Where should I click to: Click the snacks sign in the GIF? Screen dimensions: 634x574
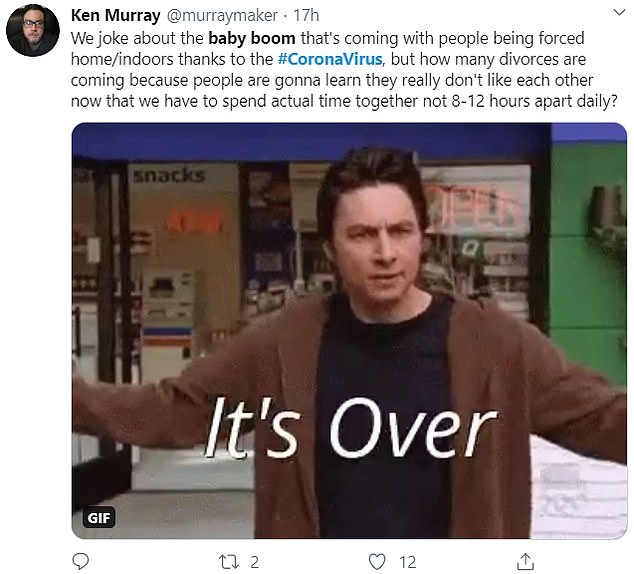(x=169, y=176)
